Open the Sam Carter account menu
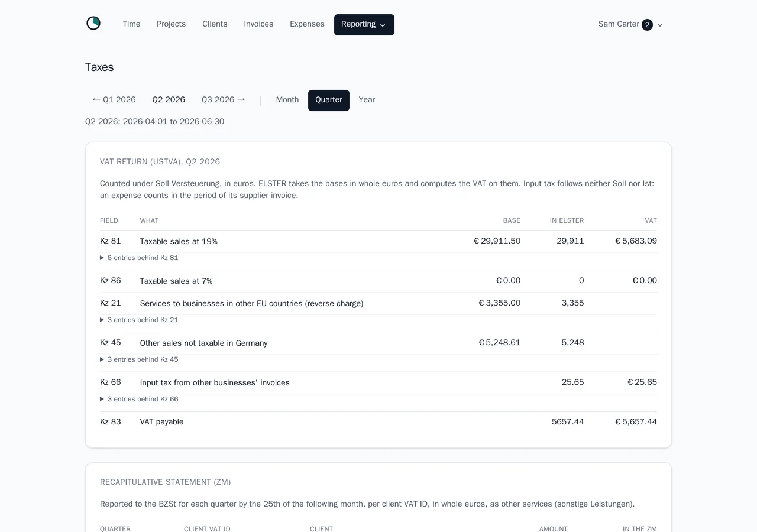Viewport: 757px width, 532px height. (630, 25)
